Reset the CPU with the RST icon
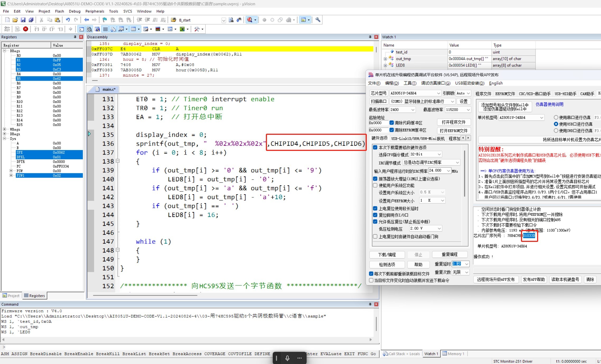The width and height of the screenshot is (601, 364). coord(7,29)
